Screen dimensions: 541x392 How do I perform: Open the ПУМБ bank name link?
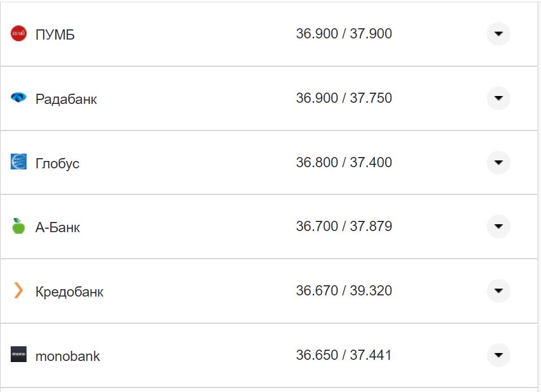point(55,35)
